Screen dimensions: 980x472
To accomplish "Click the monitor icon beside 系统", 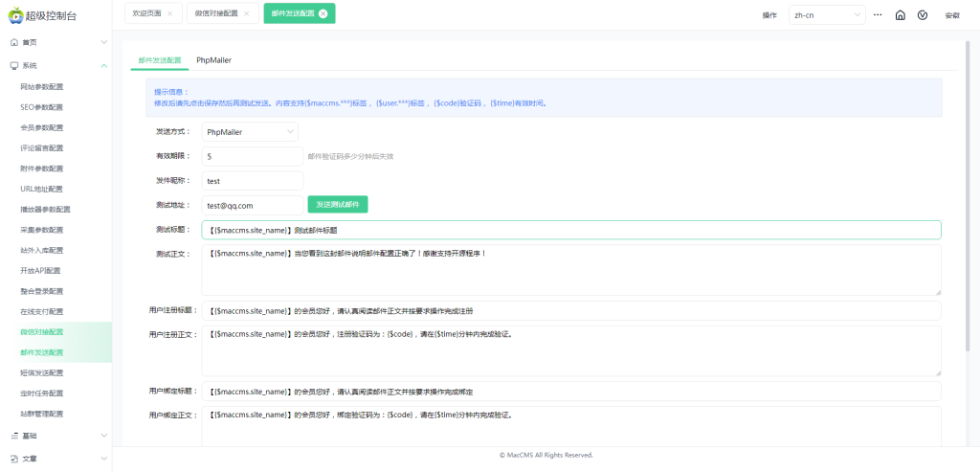I will [13, 66].
